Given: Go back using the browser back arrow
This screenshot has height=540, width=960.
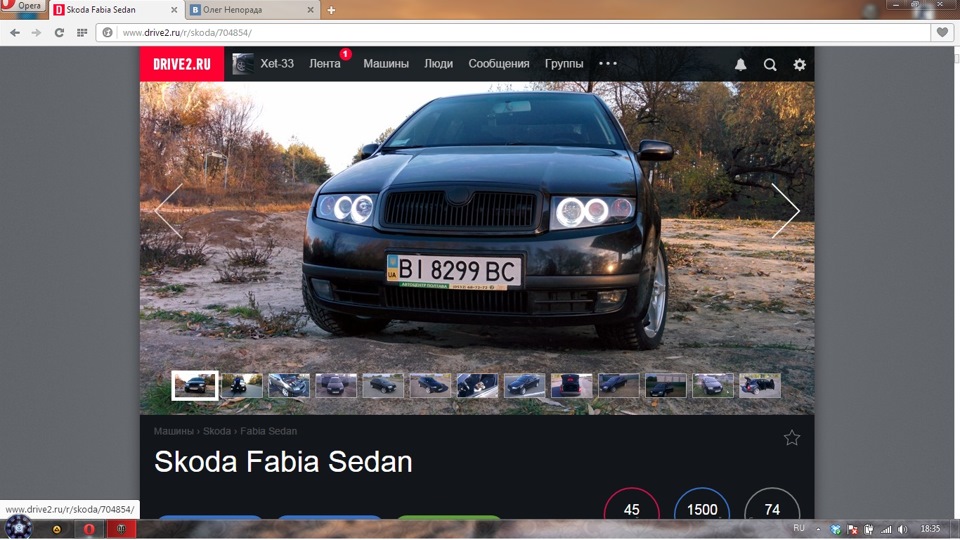Looking at the screenshot, I should 15,32.
